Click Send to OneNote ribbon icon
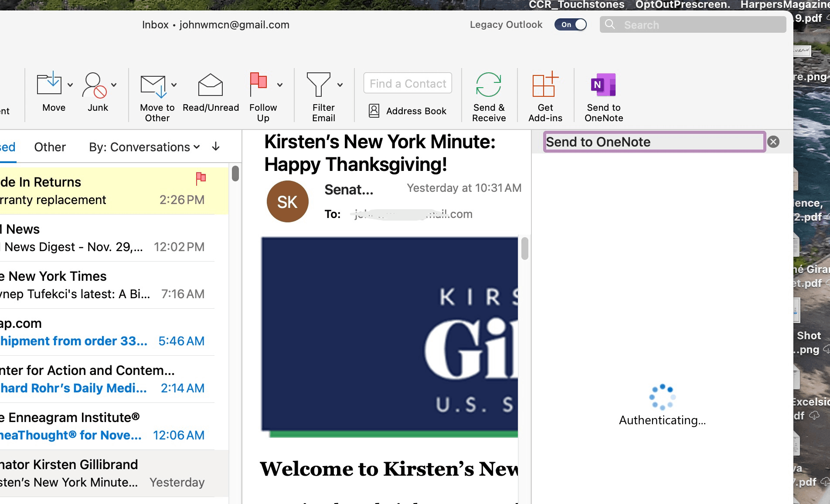The image size is (830, 504). (x=603, y=85)
